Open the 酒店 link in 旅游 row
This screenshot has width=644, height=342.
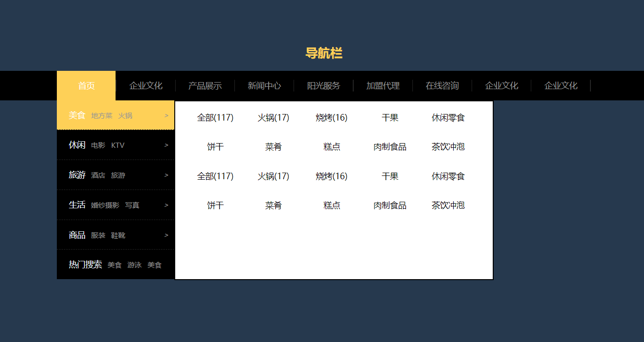98,175
